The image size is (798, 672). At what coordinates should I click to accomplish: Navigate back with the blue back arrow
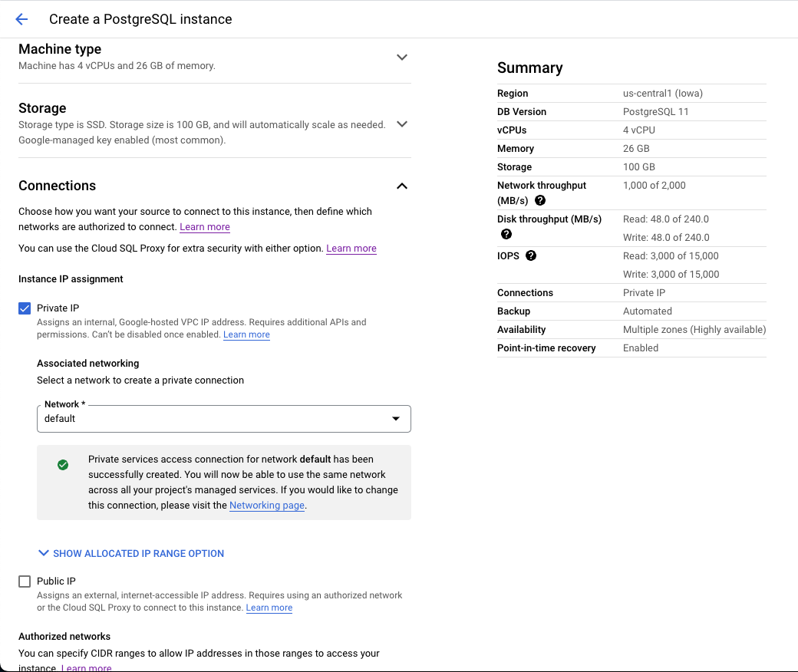21,19
